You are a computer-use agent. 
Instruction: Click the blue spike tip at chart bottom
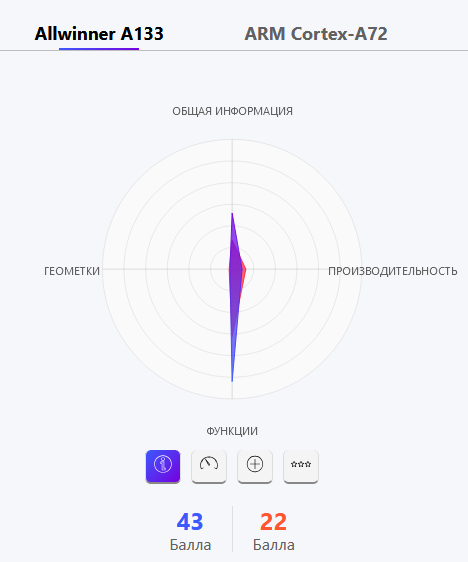click(x=232, y=381)
